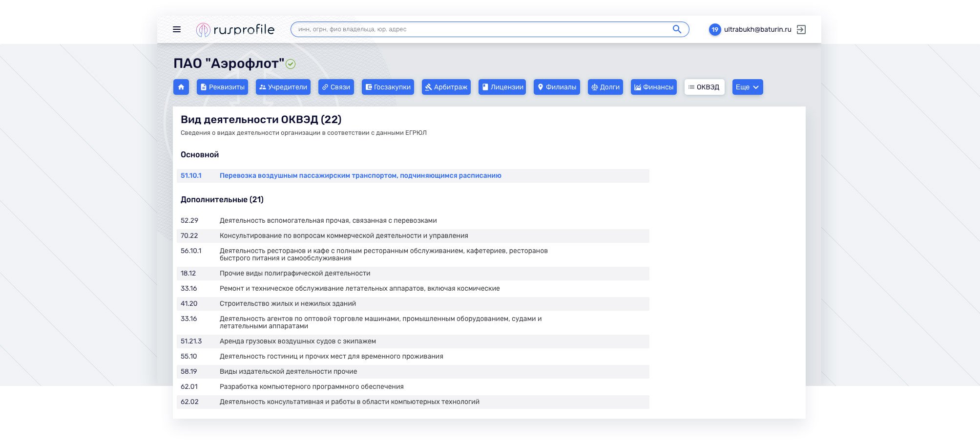Switch to the Связи tab
Screen dimensions: 980x448
(x=336, y=87)
